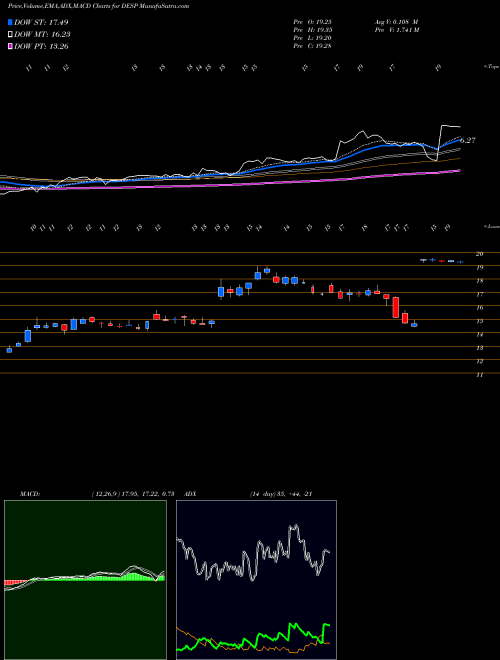Click the 15 price axis label

(x=479, y=321)
